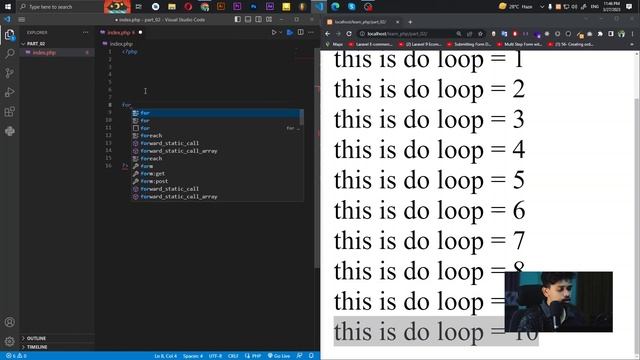Click the blue run button in editor toolbar
The image size is (640, 360).
point(290,32)
